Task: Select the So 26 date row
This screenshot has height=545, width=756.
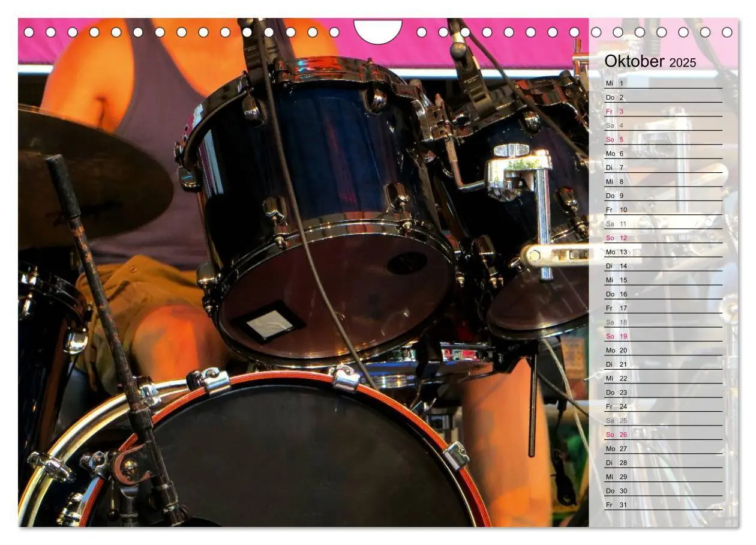Action: pyautogui.click(x=663, y=434)
